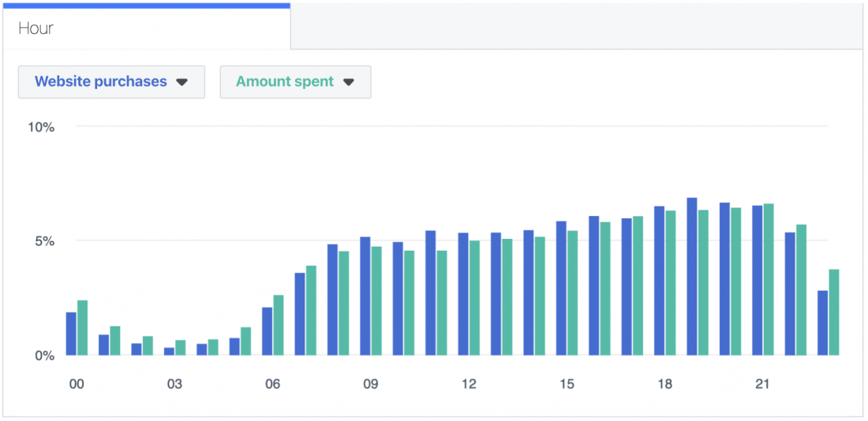Click the empty tab area beside Hour
868x421 pixels.
tap(578, 26)
